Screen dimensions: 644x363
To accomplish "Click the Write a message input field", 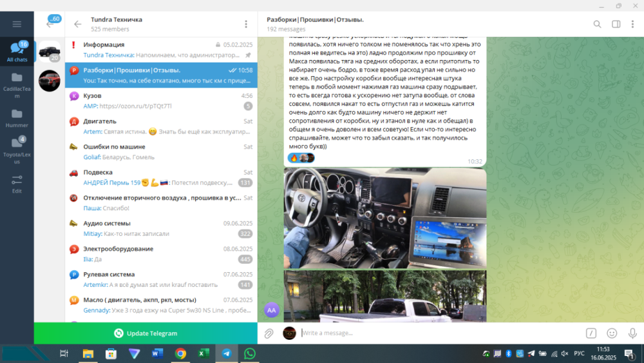I will click(438, 333).
